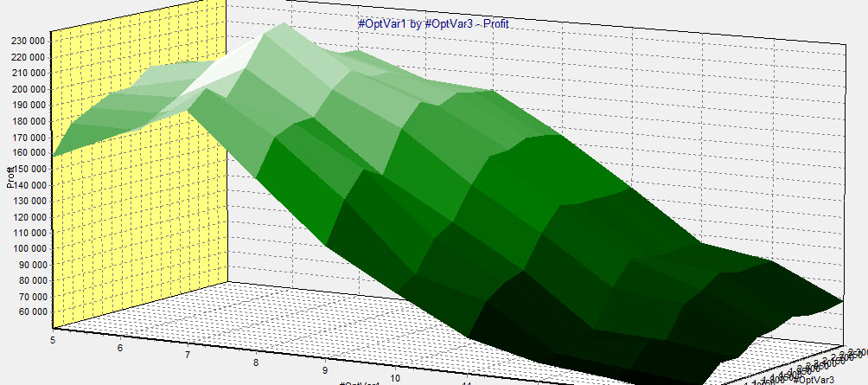Select the '60 000' profit axis tick
The height and width of the screenshot is (385, 868).
coord(33,311)
